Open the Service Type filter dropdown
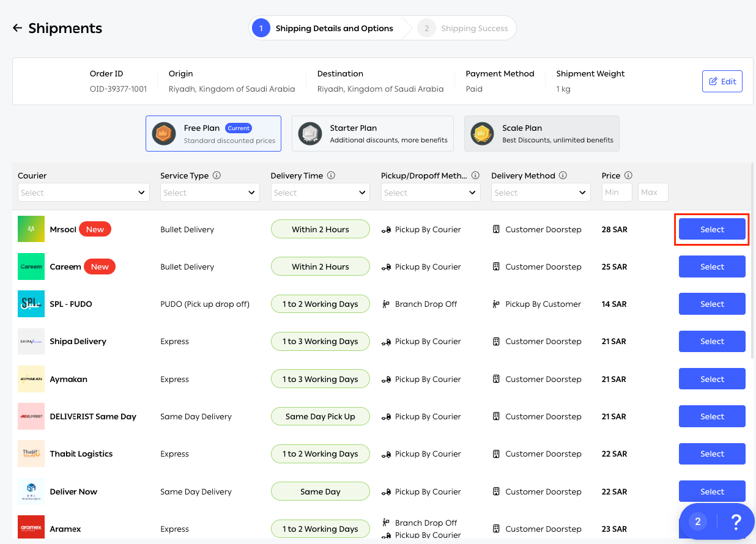 (210, 193)
